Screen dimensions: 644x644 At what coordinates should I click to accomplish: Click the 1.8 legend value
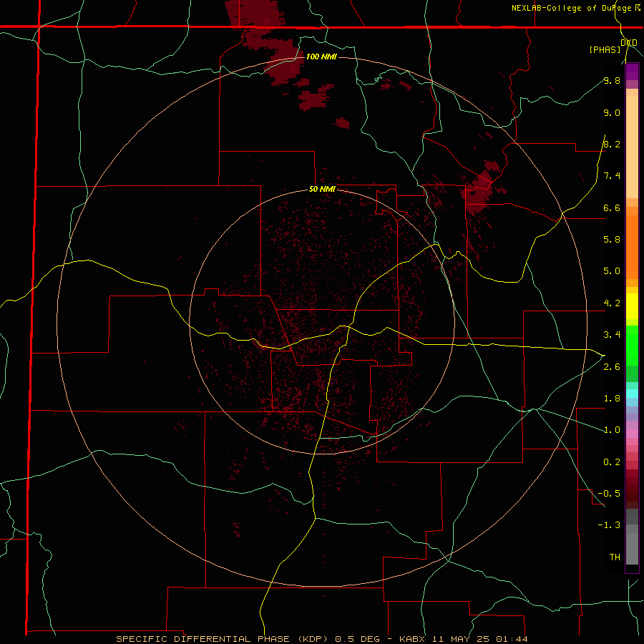pos(612,399)
